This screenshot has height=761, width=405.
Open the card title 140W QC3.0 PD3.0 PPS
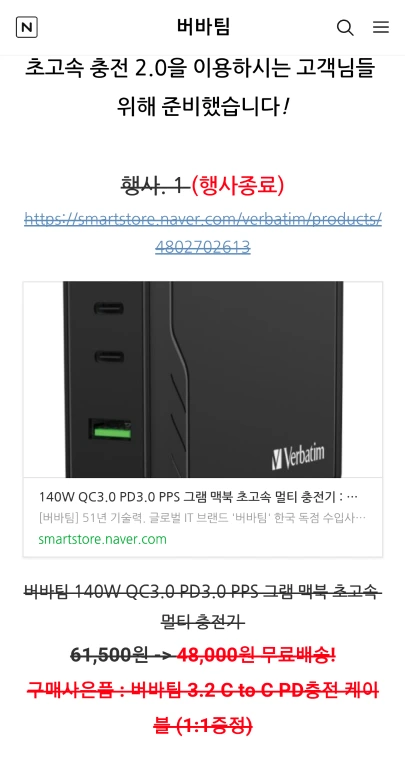click(198, 497)
